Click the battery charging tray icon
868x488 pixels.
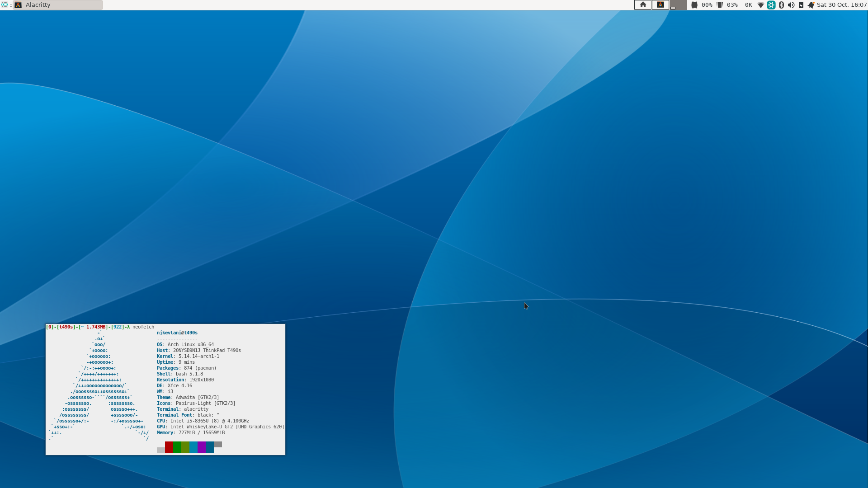click(x=801, y=5)
